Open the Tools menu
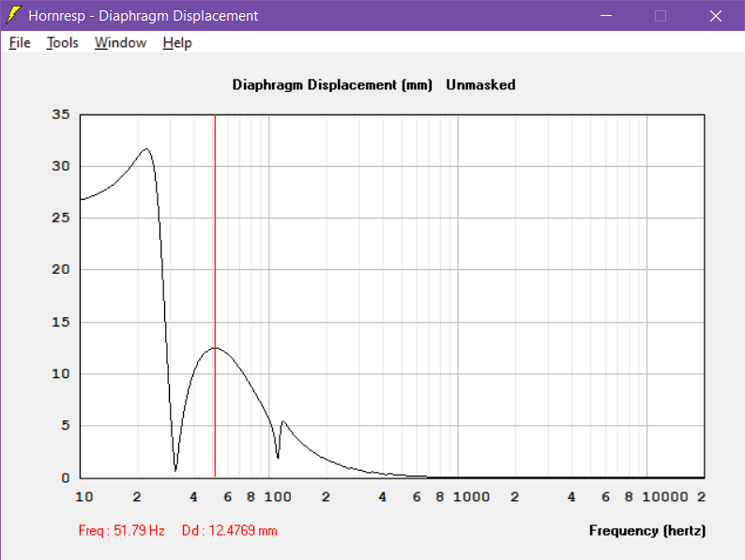The height and width of the screenshot is (560, 745). (62, 43)
